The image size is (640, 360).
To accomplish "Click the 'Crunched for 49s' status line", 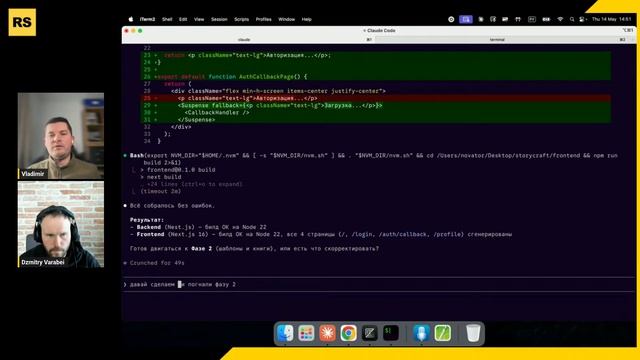I will (x=154, y=263).
